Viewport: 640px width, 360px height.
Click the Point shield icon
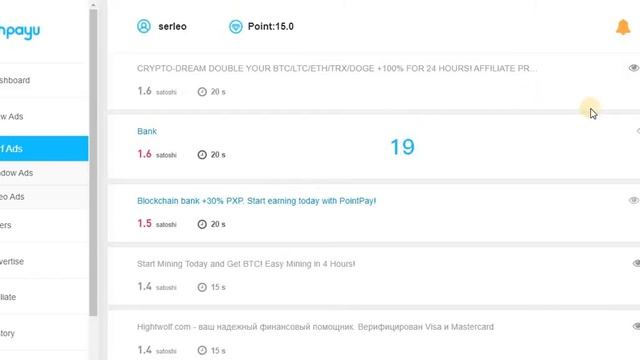[x=236, y=27]
